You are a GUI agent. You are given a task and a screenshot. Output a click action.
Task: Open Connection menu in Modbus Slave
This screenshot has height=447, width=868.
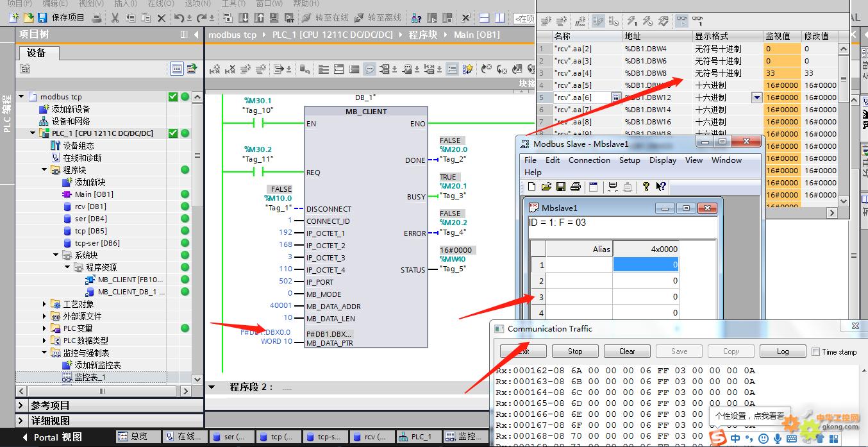tap(589, 160)
